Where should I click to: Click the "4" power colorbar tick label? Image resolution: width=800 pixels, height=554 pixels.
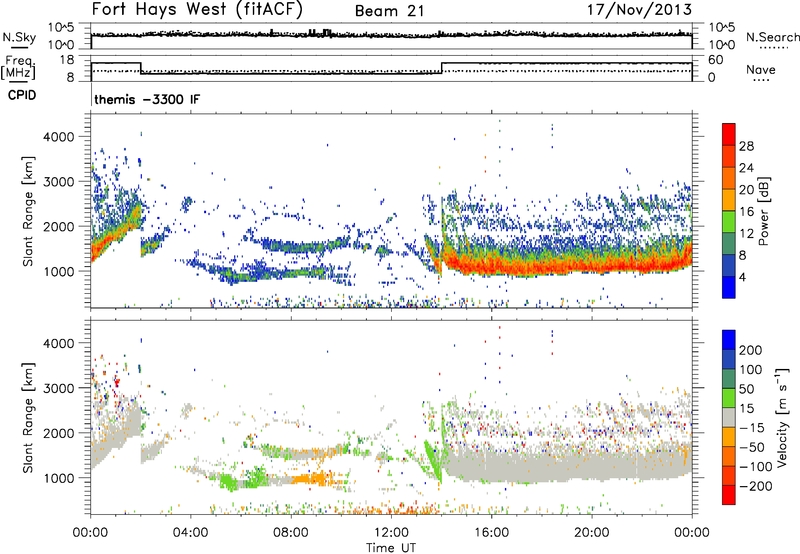(742, 278)
